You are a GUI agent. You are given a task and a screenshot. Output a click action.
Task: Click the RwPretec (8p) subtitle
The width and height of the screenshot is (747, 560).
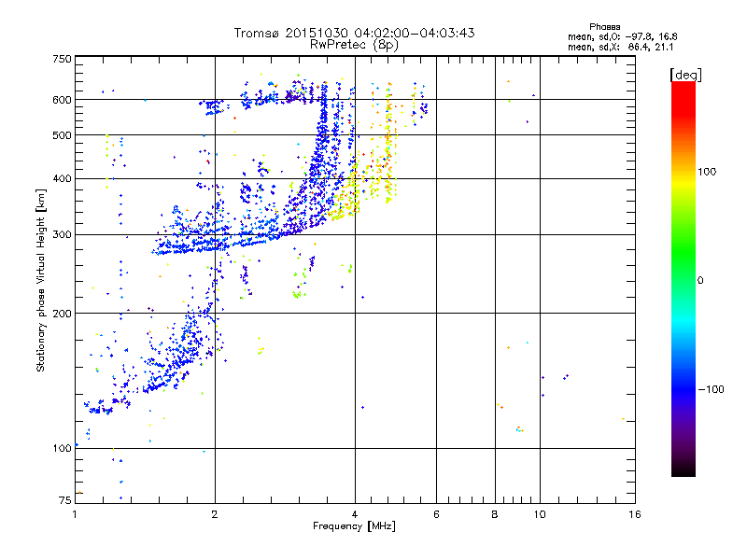tap(354, 45)
